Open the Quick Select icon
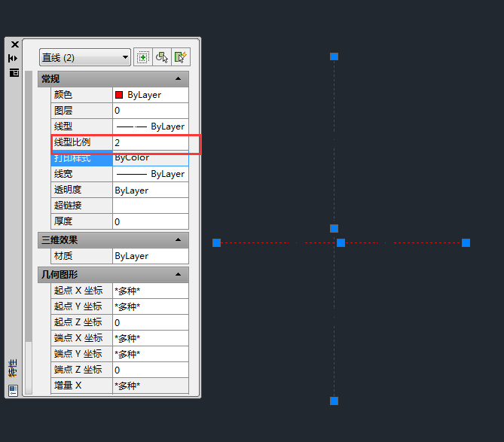Viewport: 504px width, 442px height. point(180,57)
